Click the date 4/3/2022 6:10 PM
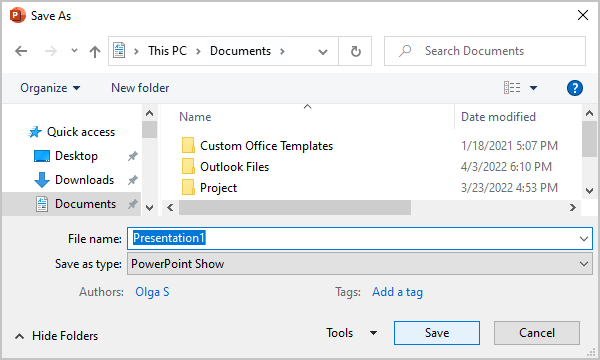Screen dimensions: 600x360 click(506, 167)
